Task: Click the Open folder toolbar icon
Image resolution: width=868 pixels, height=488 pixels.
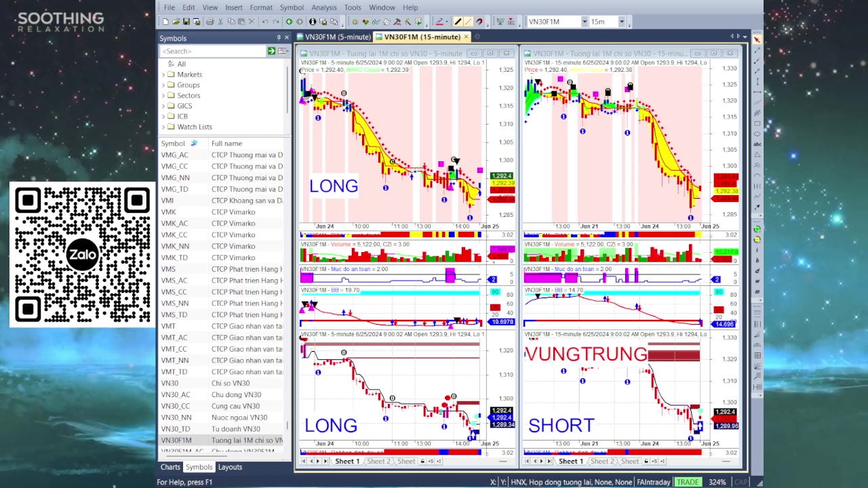Action: pos(176,22)
